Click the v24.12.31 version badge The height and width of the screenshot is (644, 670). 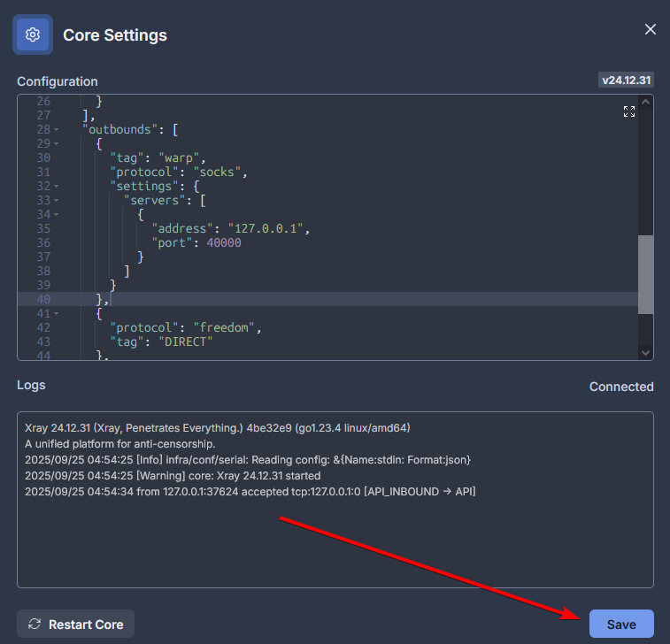pos(627,80)
